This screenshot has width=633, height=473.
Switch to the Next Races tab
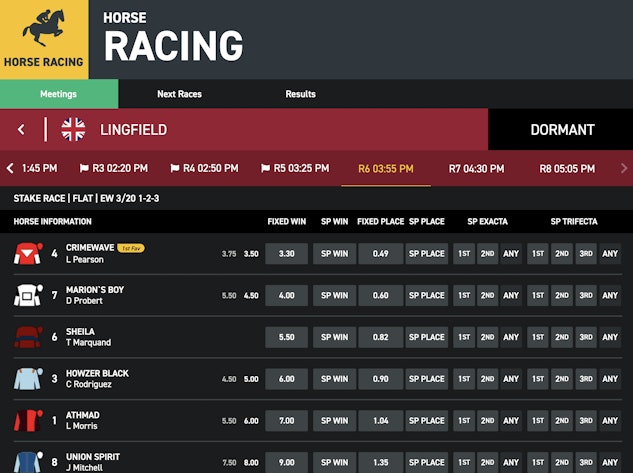coord(179,94)
